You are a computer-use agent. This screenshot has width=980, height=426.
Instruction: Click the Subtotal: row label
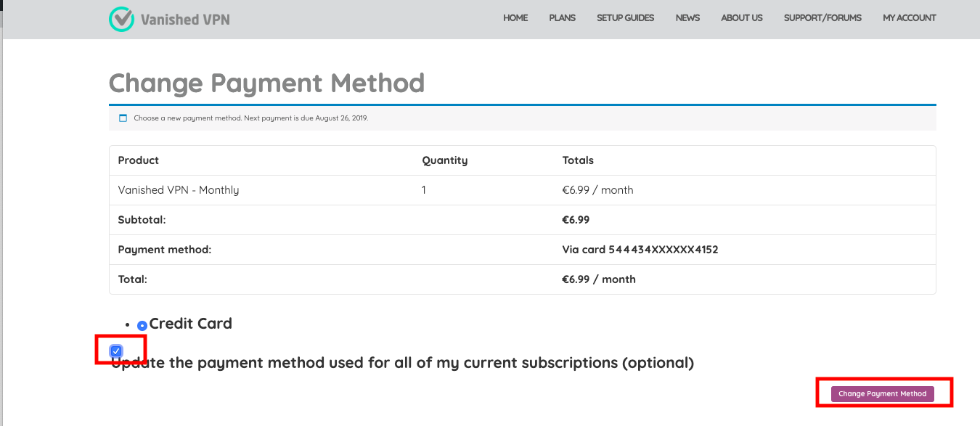(x=142, y=220)
